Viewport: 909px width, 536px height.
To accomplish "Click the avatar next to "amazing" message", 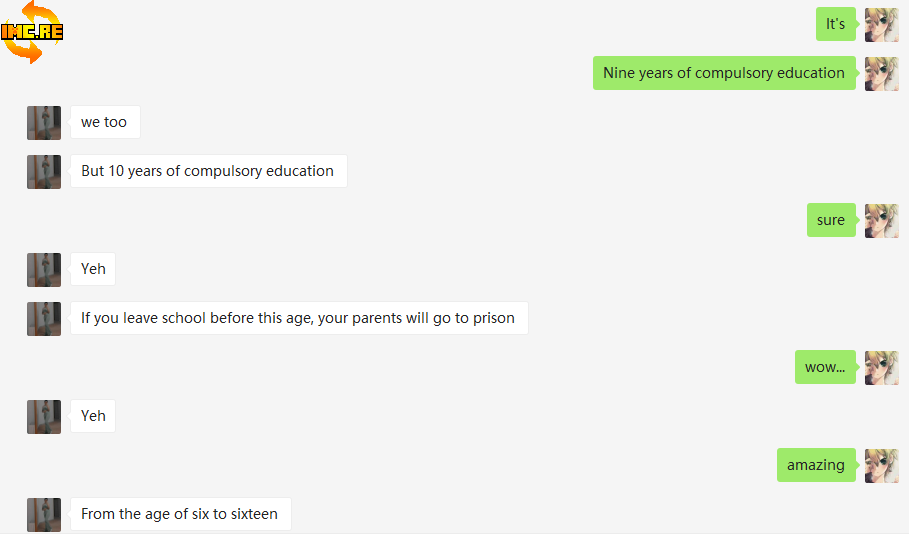I will 881,466.
